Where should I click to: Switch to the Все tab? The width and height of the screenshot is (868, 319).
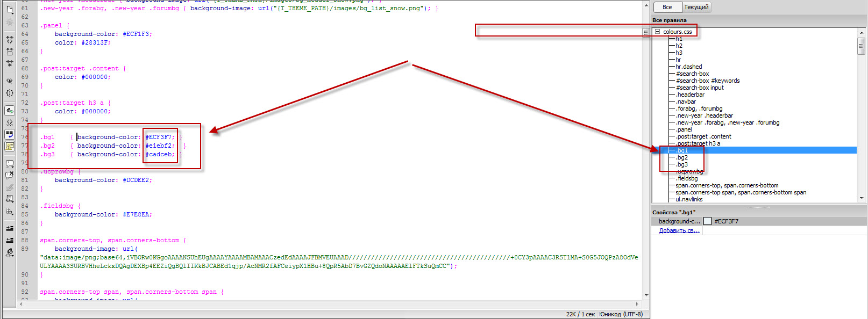(x=667, y=7)
